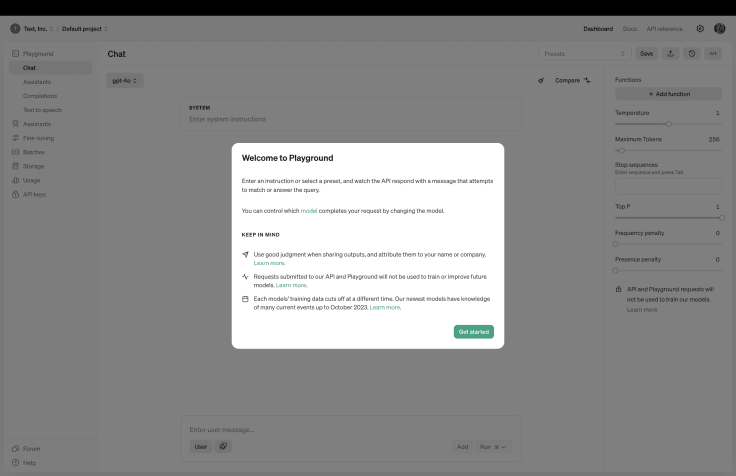Click the Usage chart icon

[x=15, y=180]
